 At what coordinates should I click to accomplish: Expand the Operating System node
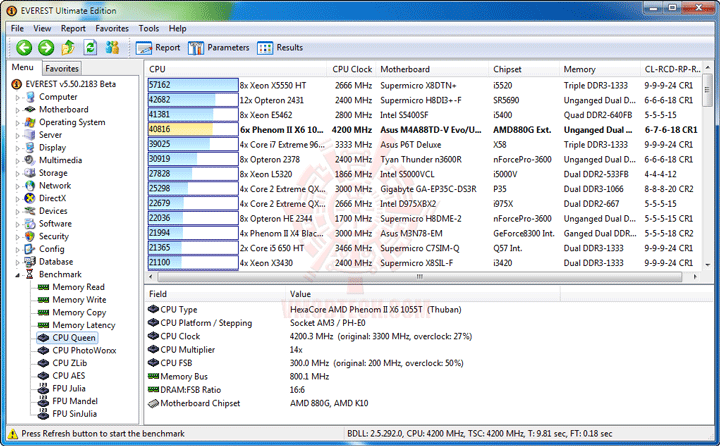pyautogui.click(x=17, y=123)
